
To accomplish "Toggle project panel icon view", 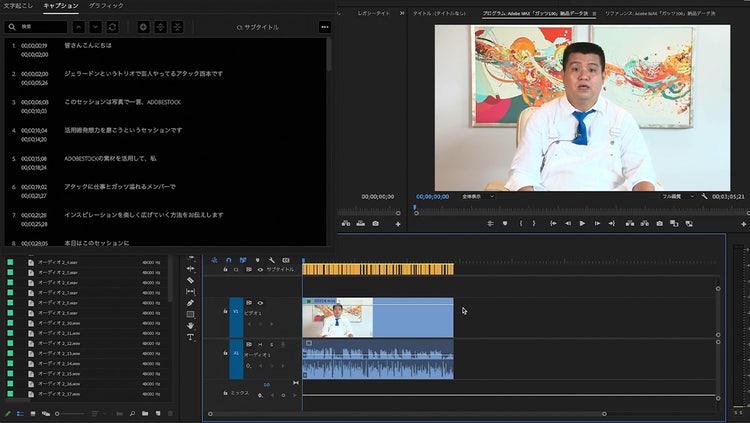I will tap(33, 413).
